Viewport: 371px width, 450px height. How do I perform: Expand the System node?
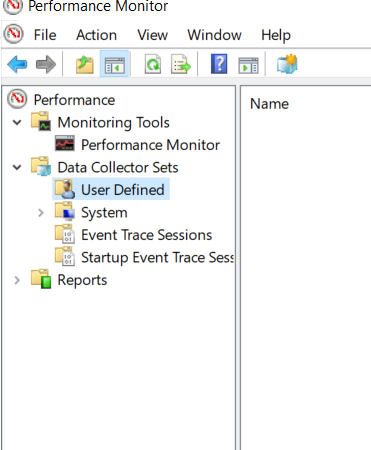[41, 213]
